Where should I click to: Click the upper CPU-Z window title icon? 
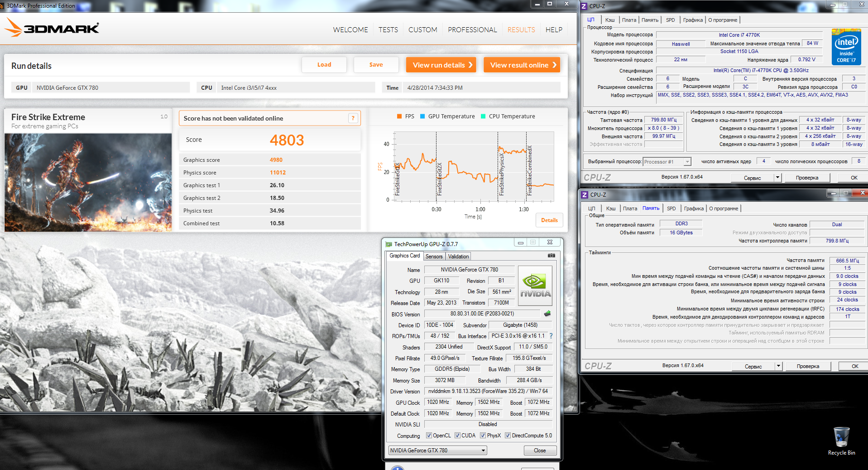[584, 6]
